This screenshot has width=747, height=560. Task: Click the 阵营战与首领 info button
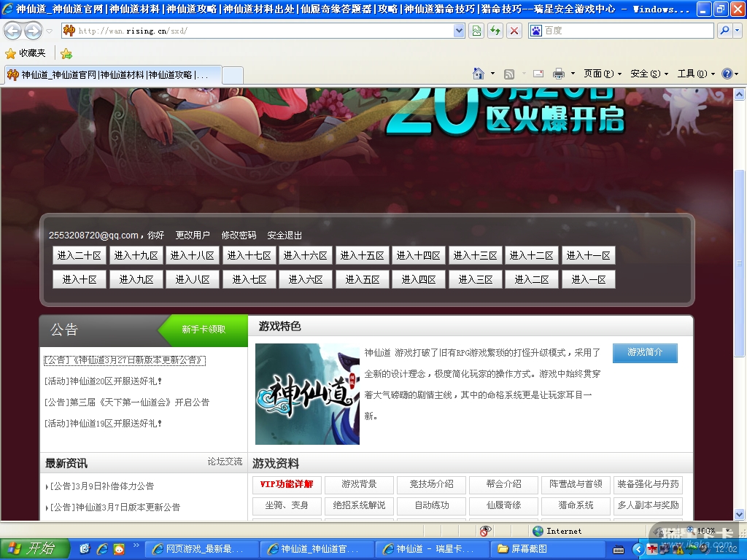coord(576,485)
